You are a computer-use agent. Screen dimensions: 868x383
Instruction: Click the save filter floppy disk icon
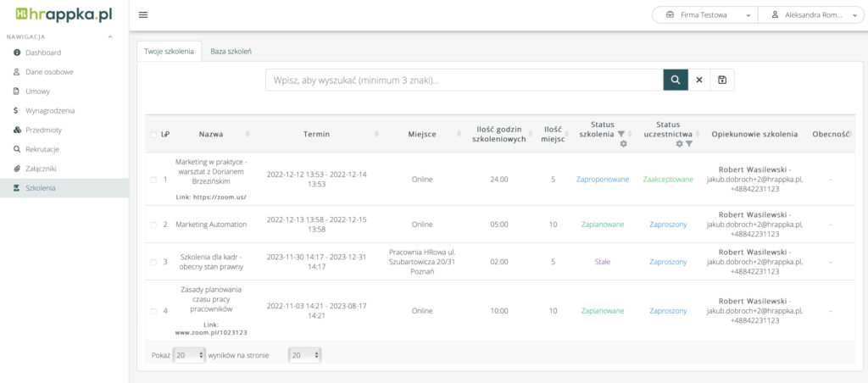(722, 80)
